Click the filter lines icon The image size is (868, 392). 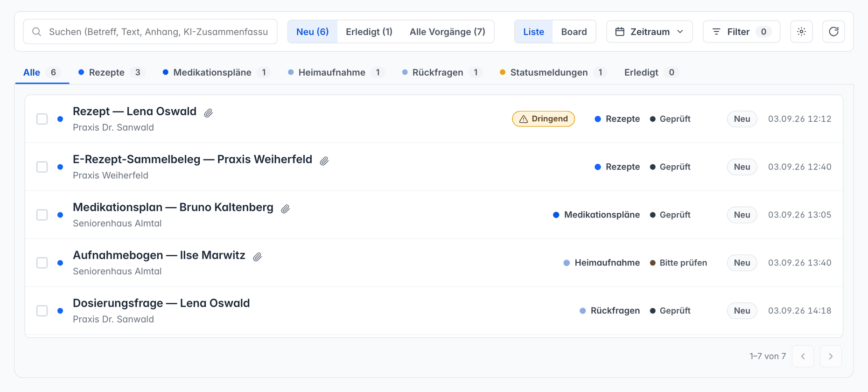point(716,32)
